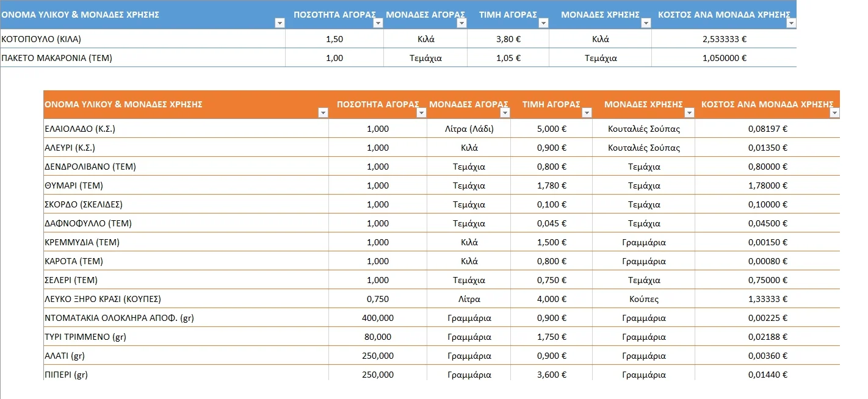Viewport: 868px width, 399px height.
Task: Click the 0,00225 € tomato cost cell
Action: tap(767, 318)
